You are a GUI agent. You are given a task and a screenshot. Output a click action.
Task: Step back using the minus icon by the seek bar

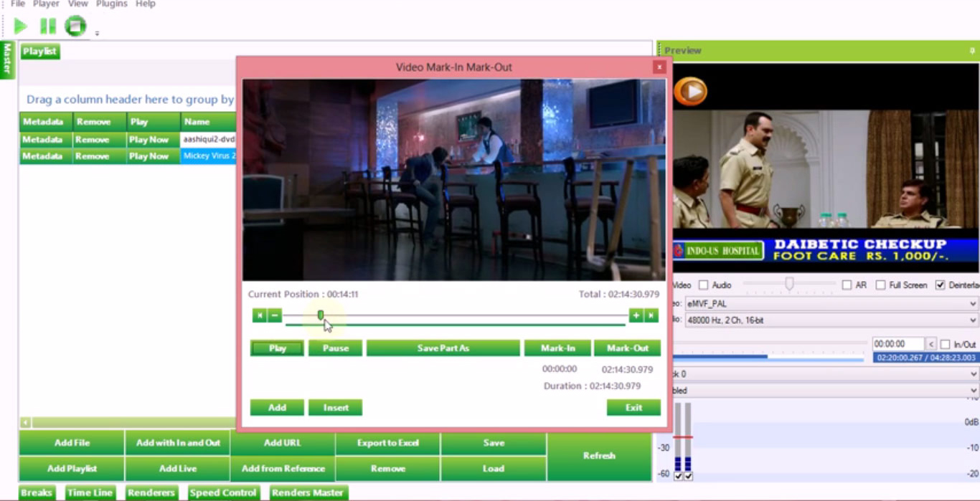[275, 315]
